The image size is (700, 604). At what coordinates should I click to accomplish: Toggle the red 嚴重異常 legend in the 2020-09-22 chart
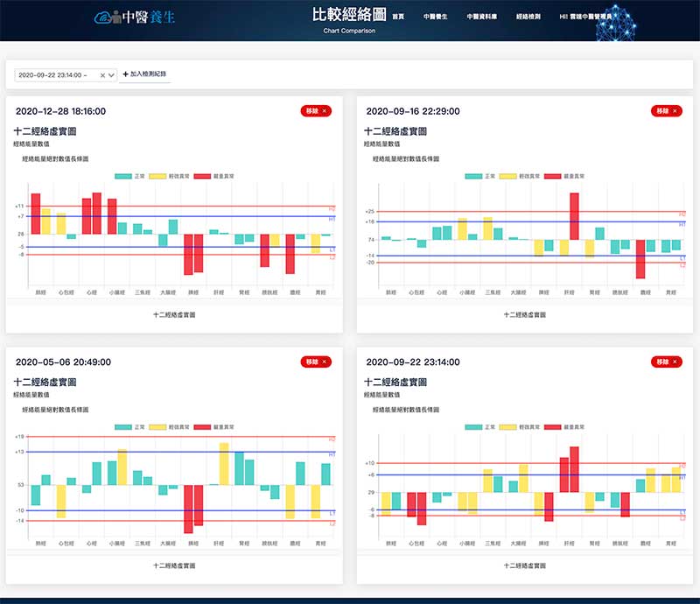564,427
